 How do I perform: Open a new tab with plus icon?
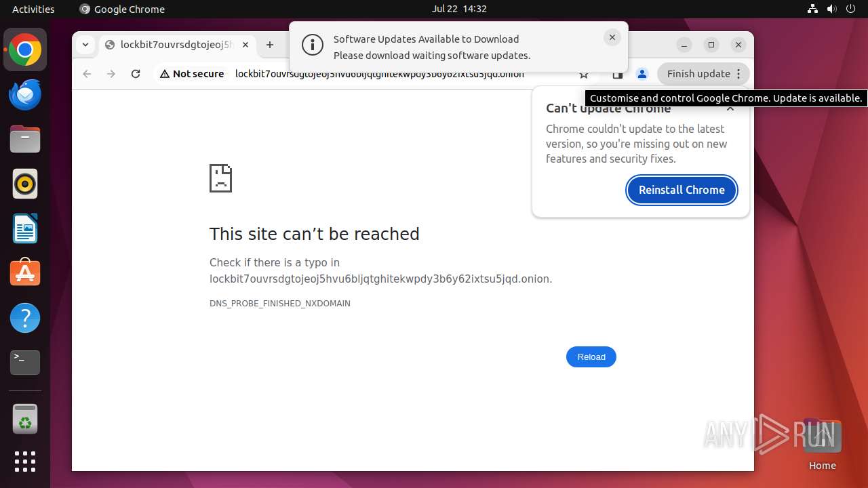coord(270,45)
